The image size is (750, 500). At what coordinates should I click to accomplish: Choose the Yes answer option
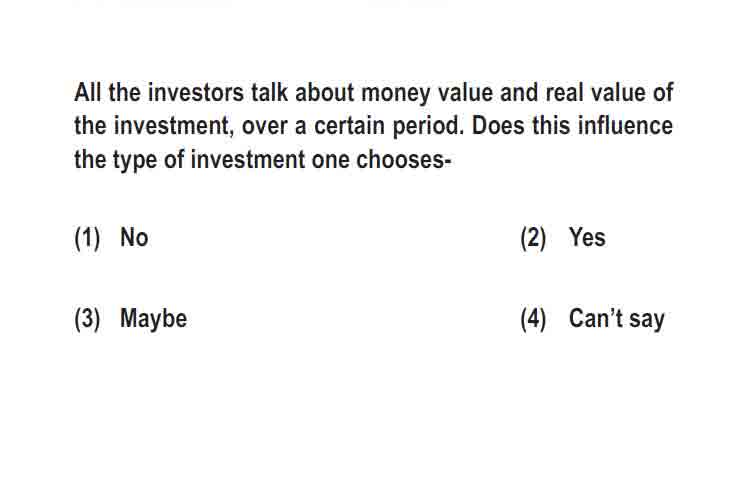point(587,237)
